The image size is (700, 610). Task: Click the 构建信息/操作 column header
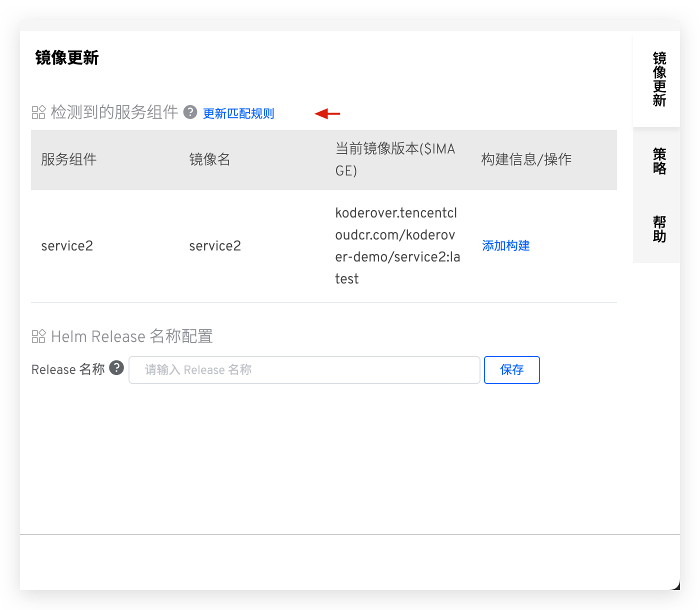pyautogui.click(x=526, y=159)
